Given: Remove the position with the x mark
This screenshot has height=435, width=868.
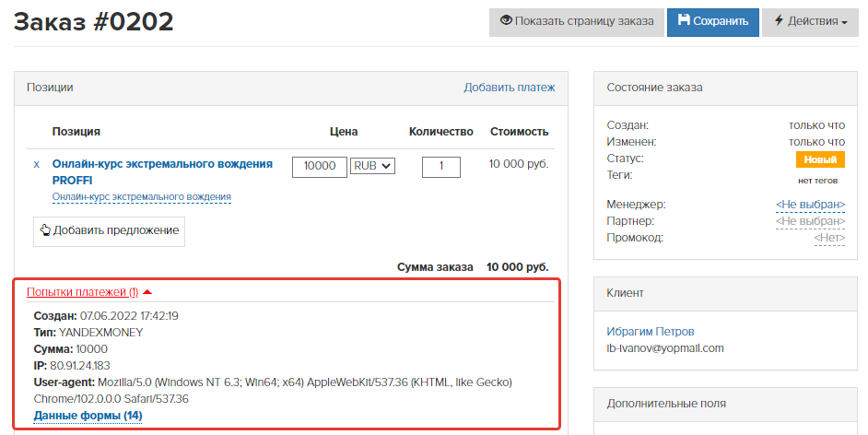Looking at the screenshot, I should [x=37, y=164].
